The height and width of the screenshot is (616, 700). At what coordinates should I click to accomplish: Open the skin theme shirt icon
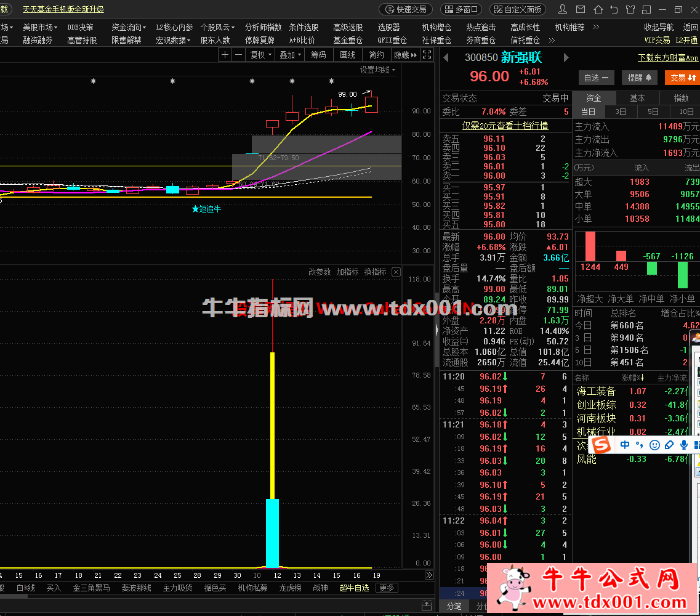pyautogui.click(x=630, y=9)
